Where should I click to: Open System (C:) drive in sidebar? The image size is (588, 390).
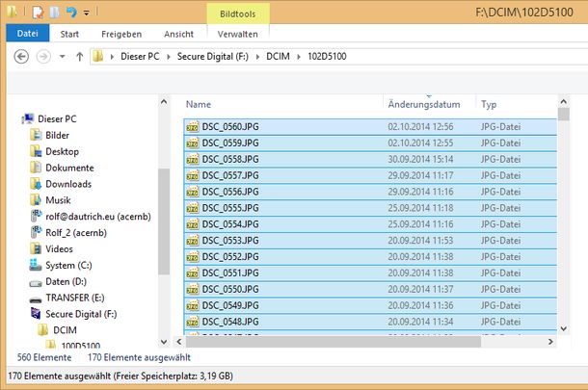click(67, 265)
